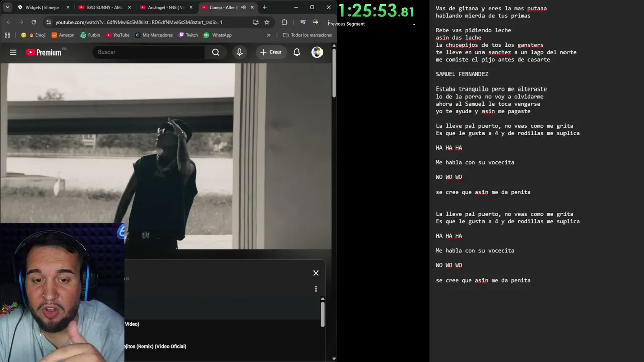Maximize the Chrome browser window
This screenshot has height=362, width=644.
pos(312,7)
